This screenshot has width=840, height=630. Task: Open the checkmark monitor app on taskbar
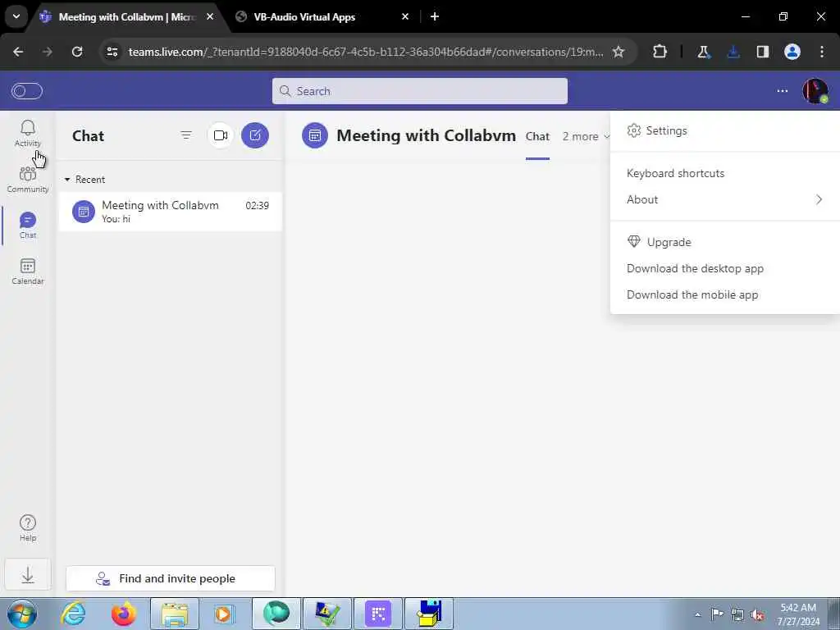(327, 614)
